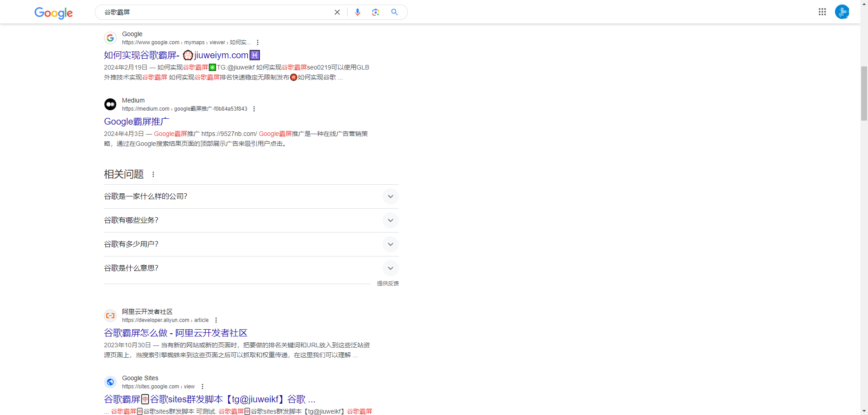The height and width of the screenshot is (415, 868).
Task: Open the Google logo homepage link
Action: coord(53,13)
